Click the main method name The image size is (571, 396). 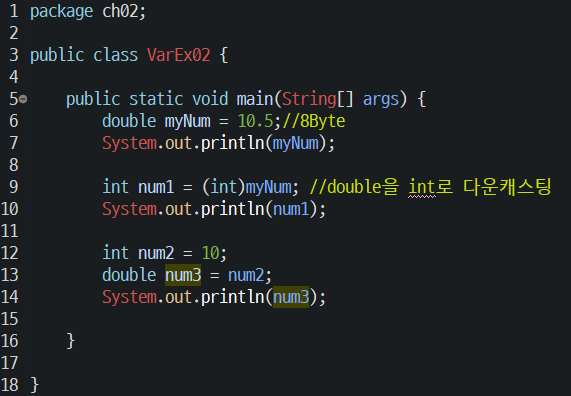pos(255,99)
